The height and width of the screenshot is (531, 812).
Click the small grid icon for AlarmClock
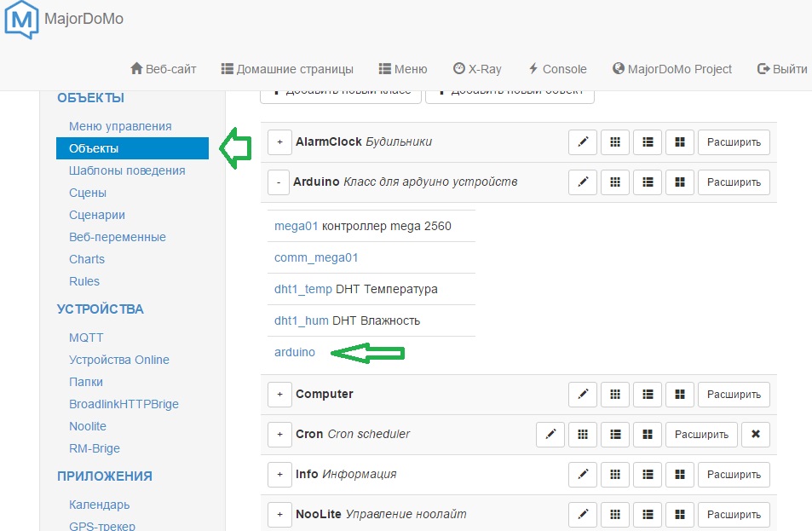pyautogui.click(x=615, y=142)
